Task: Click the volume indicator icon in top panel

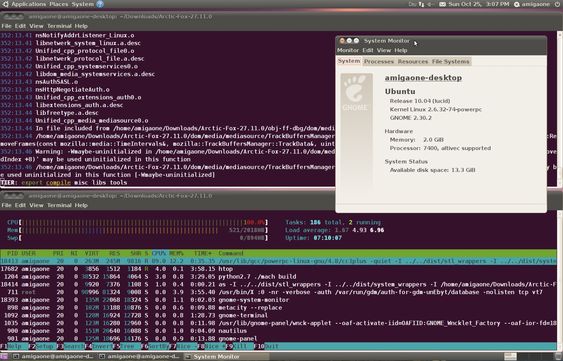Action: click(430, 4)
